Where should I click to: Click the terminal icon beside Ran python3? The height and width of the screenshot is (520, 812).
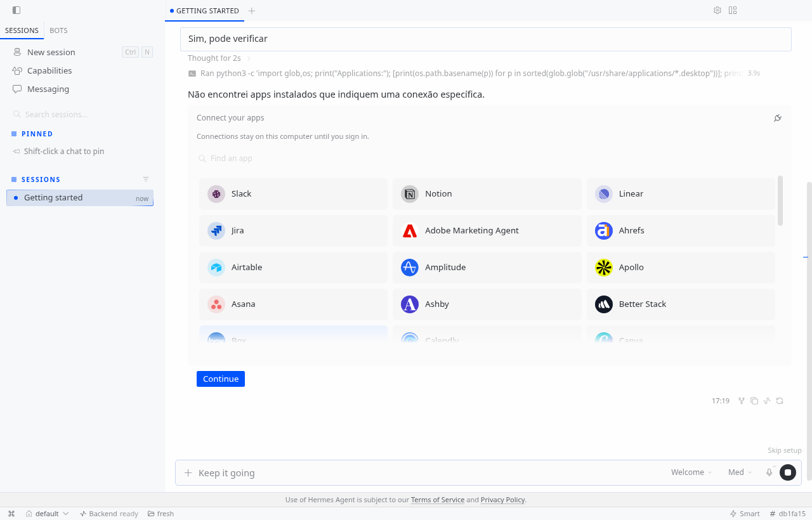[192, 74]
